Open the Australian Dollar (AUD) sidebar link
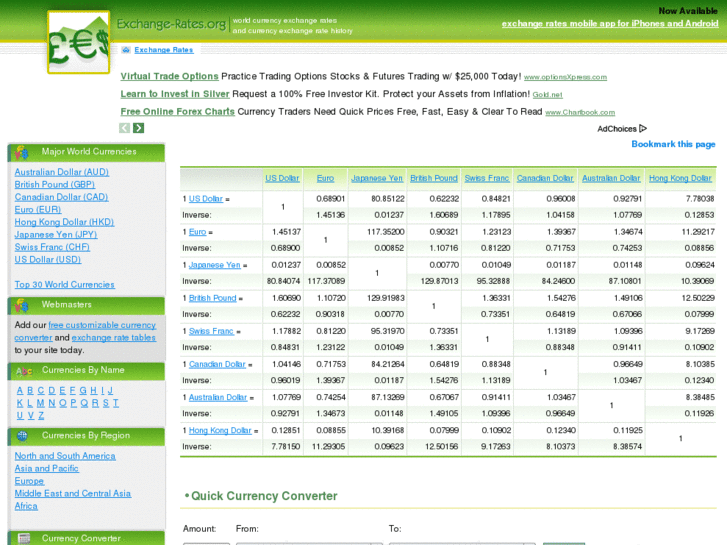 [62, 172]
